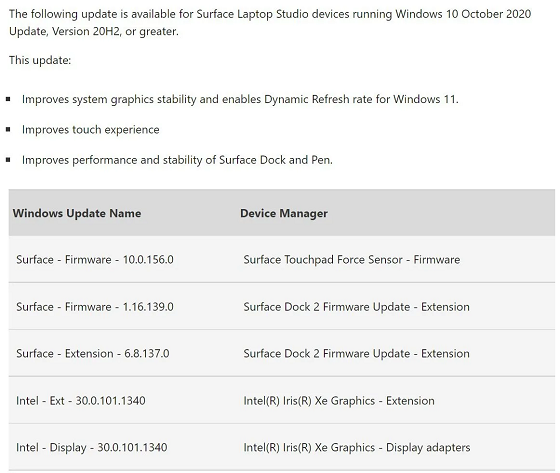560x473 pixels.
Task: Click the bullet marker before Improves touch experience
Action: tap(8, 130)
